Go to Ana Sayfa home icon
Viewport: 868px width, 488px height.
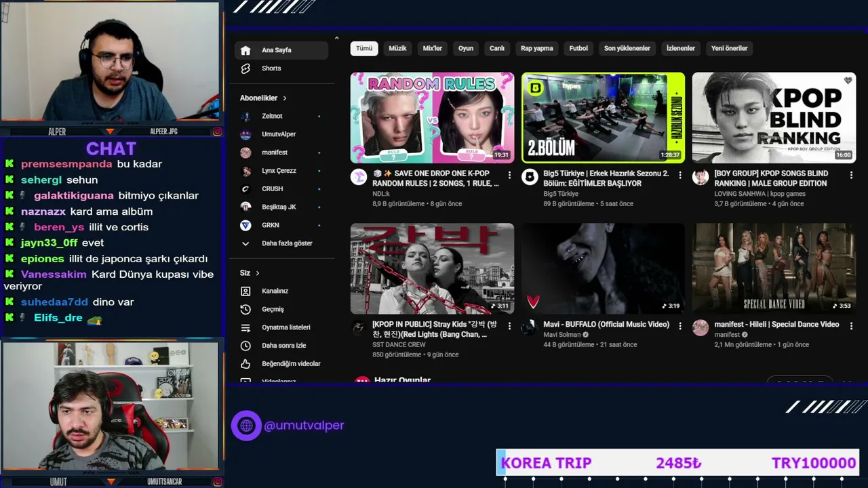245,50
